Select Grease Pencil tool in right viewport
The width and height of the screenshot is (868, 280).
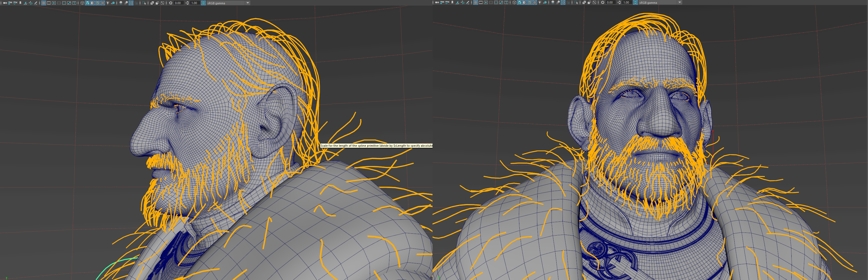468,3
